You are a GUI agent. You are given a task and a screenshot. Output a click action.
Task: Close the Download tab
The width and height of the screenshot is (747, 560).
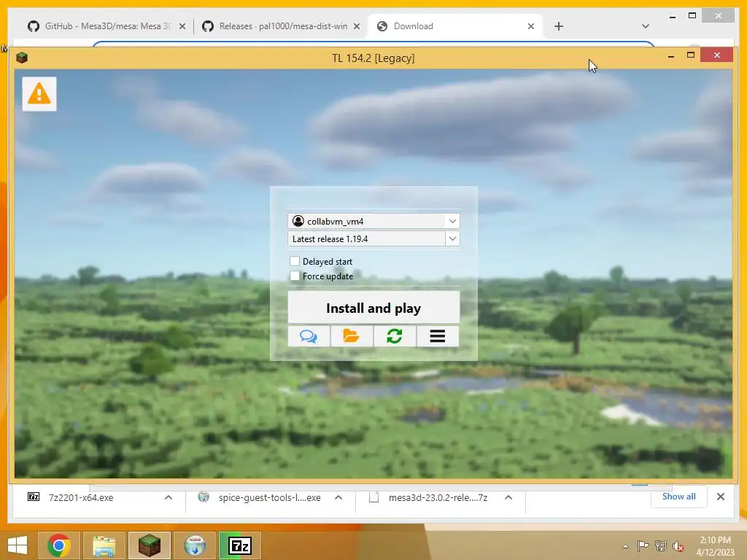531,26
